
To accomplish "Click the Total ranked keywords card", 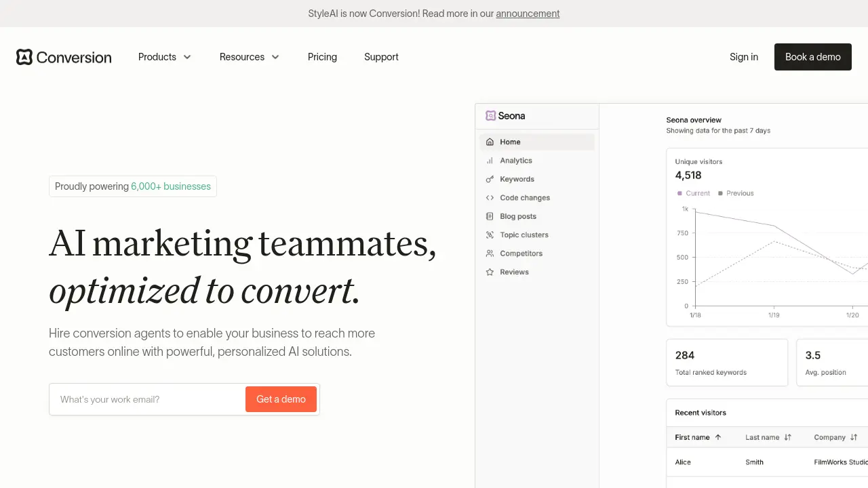I will tap(727, 363).
